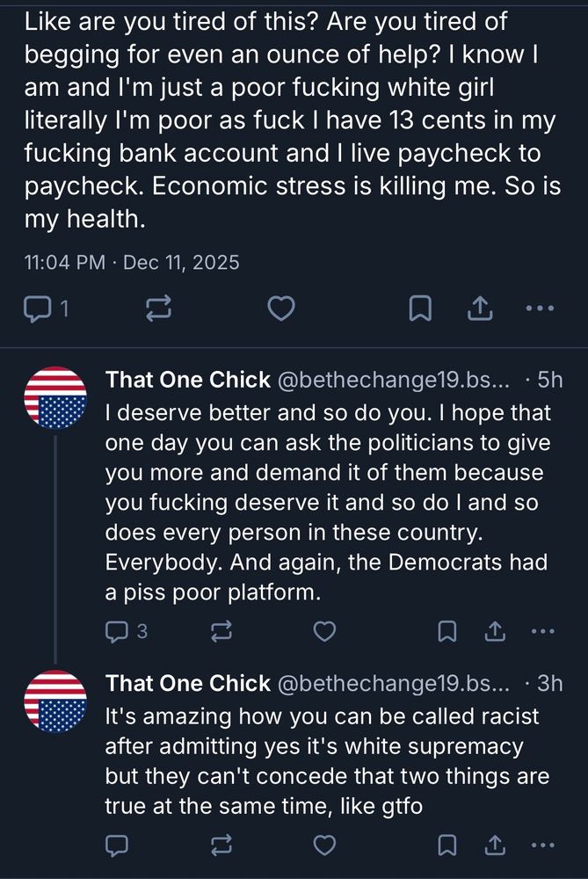Bookmark the "I deserve better" reply
This screenshot has width=588, height=879.
click(x=446, y=631)
